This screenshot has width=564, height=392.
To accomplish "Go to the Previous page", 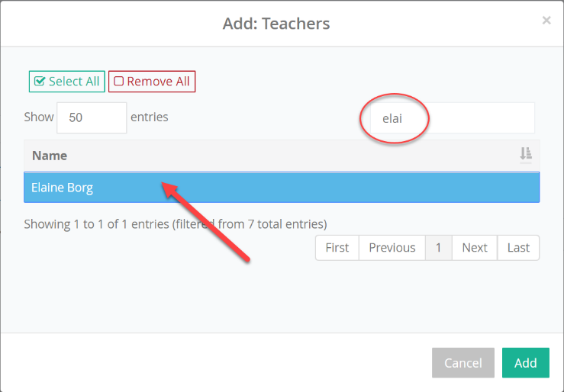I will [x=392, y=248].
